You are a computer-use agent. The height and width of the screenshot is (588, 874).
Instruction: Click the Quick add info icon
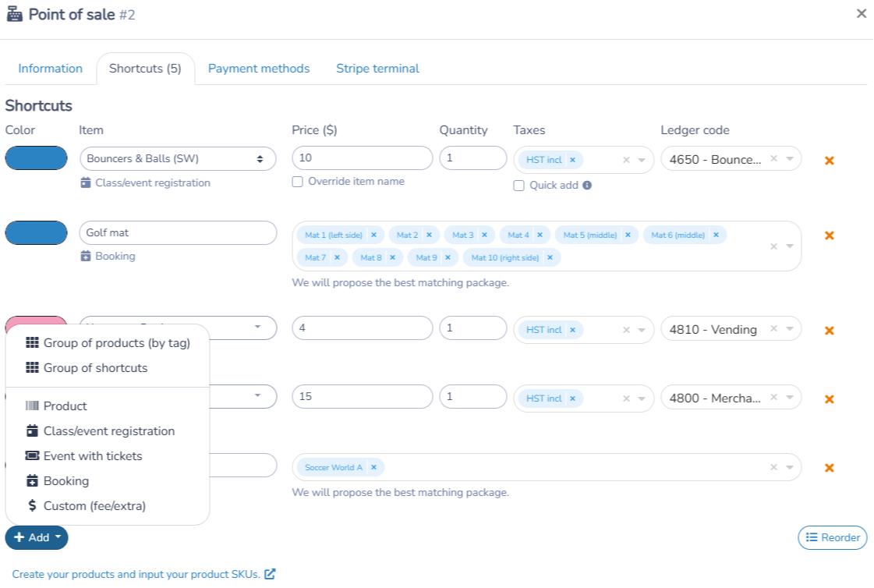point(587,185)
